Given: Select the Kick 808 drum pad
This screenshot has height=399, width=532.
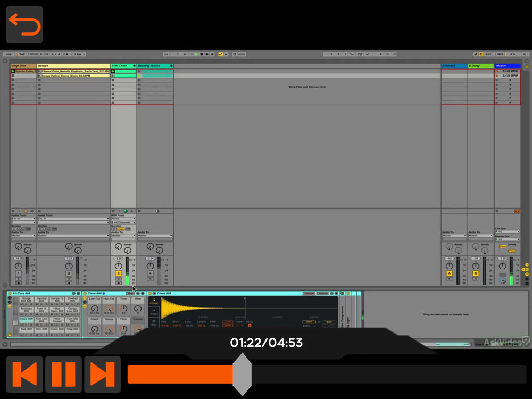Looking at the screenshot, I should (x=26, y=329).
